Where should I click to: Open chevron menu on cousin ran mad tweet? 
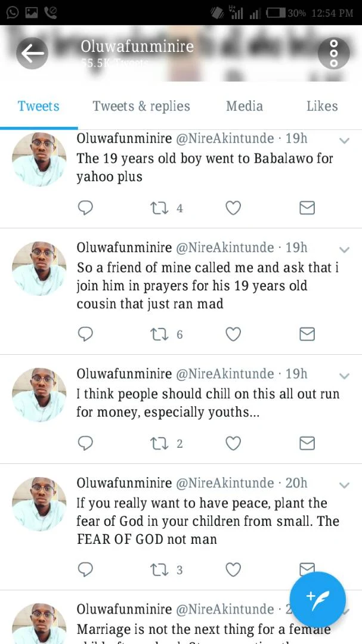point(344,249)
